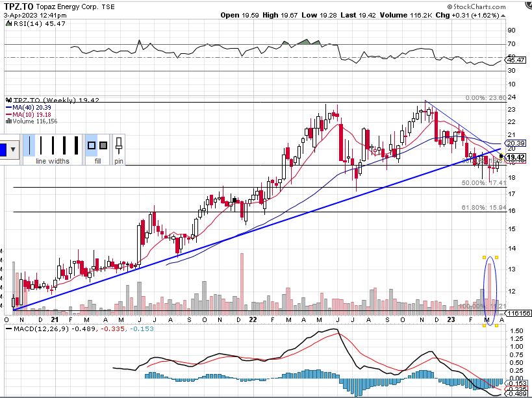Select the thinnest line width option
Image resolution: width=532 pixels, height=398 pixels.
[x=29, y=146]
